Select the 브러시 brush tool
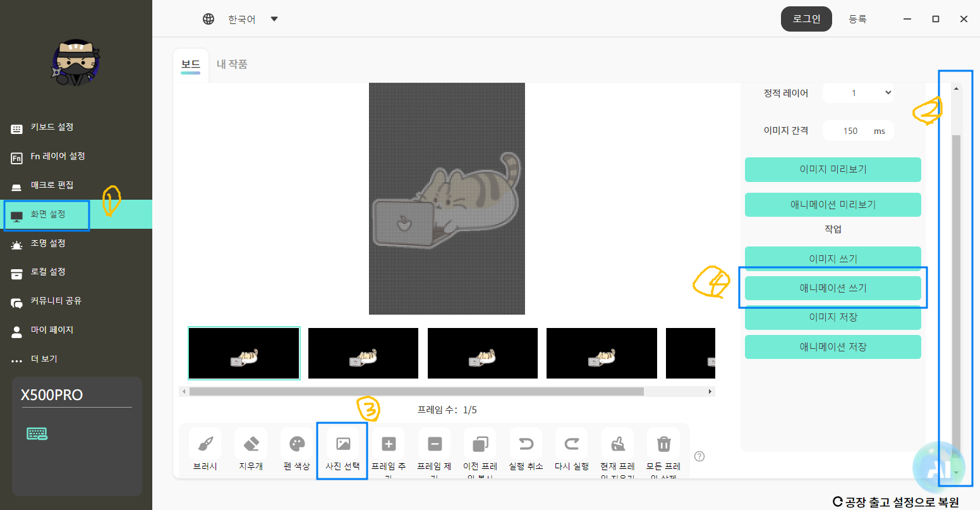Image resolution: width=980 pixels, height=510 pixels. pos(205,444)
